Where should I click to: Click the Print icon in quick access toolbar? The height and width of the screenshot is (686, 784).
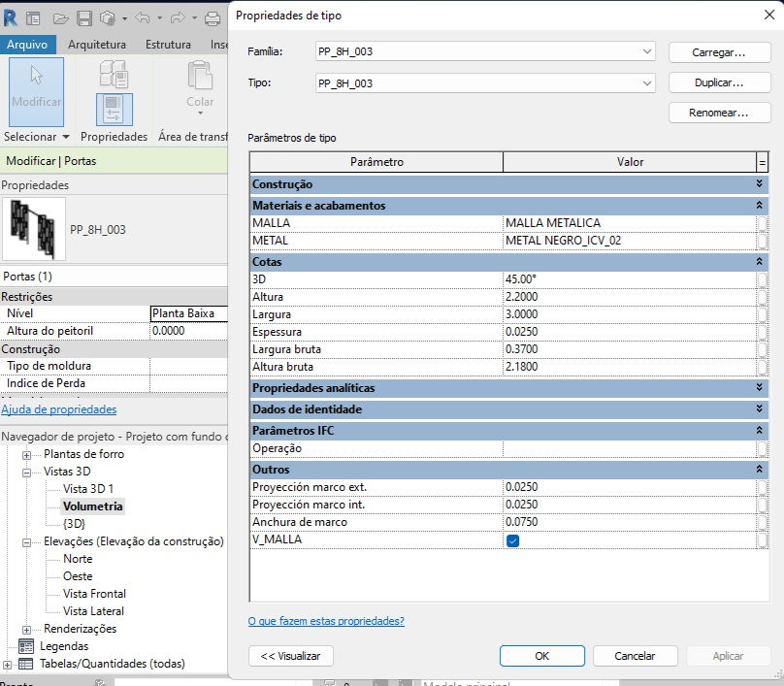[212, 18]
